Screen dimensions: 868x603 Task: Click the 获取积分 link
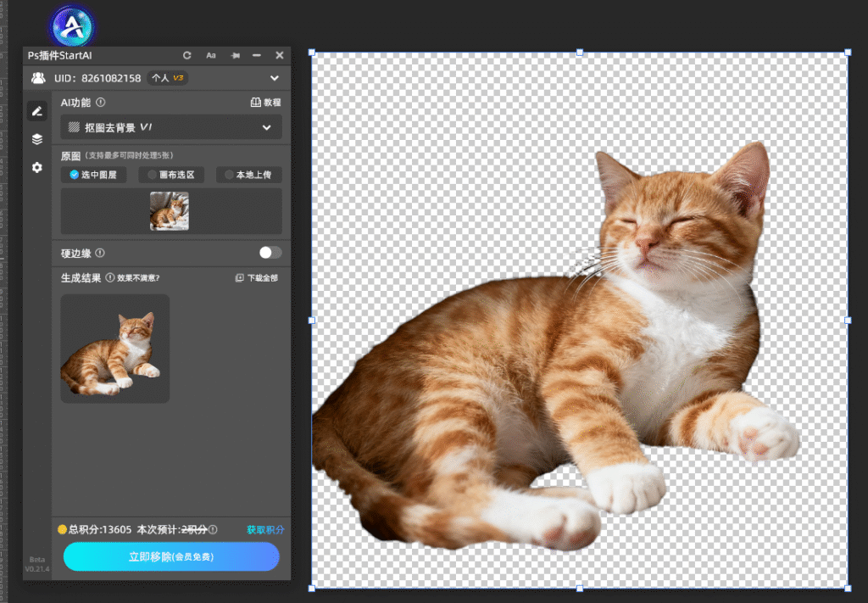point(265,530)
